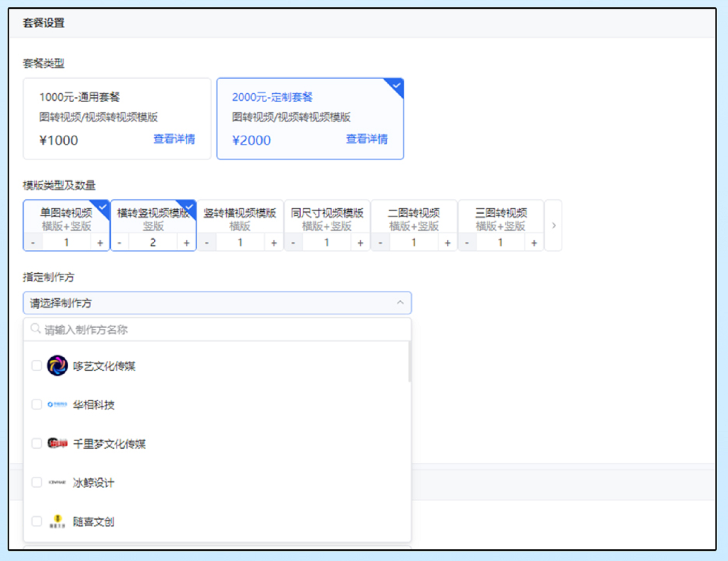
Task: Click the search magnifier icon in producer search
Action: pos(35,329)
